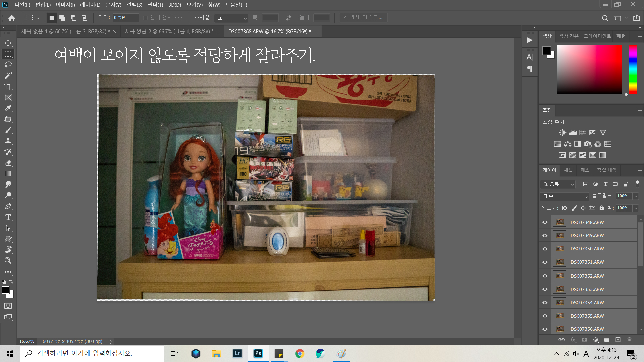Click the Zoom tool in toolbar
644x362 pixels.
pyautogui.click(x=8, y=261)
